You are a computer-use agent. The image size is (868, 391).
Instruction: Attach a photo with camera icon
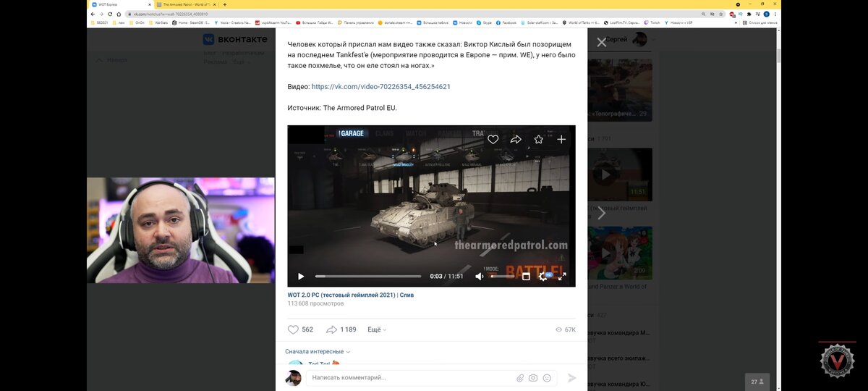pos(533,378)
